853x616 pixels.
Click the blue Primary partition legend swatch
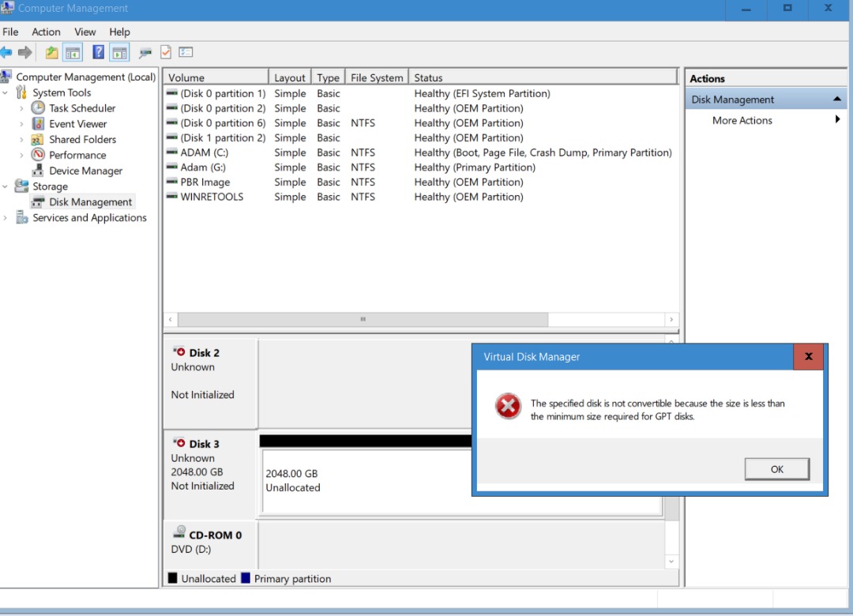pyautogui.click(x=246, y=578)
